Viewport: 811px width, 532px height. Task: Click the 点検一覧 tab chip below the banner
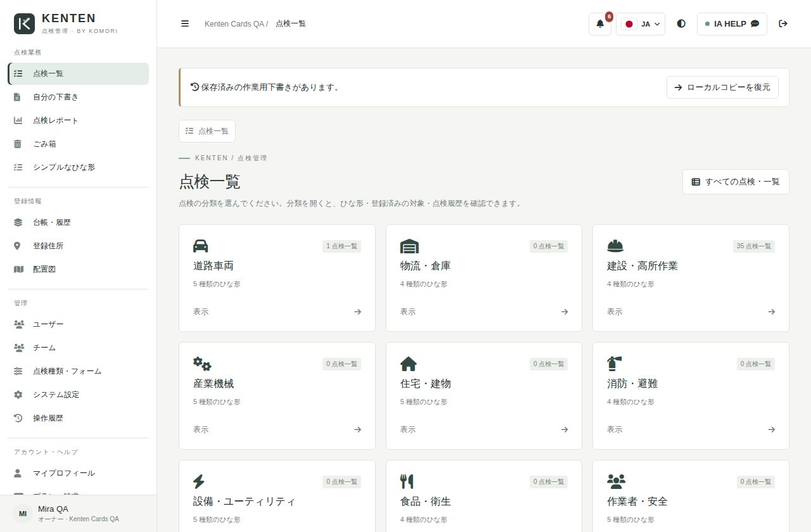207,131
